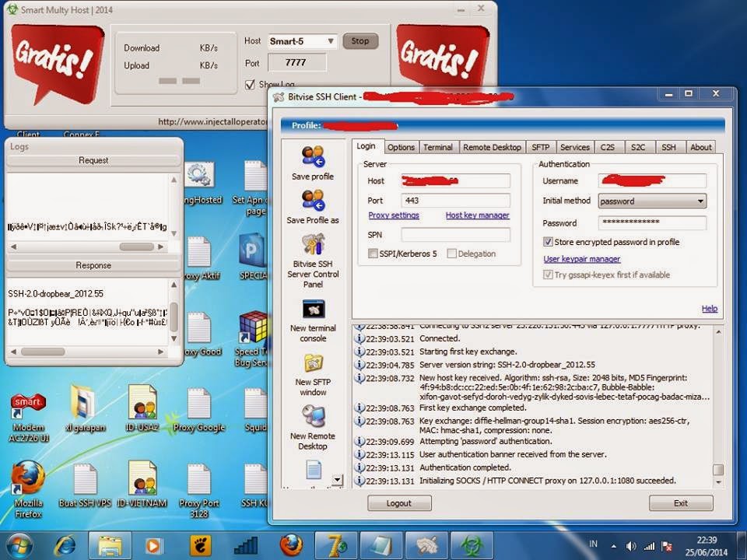The height and width of the screenshot is (560, 747).
Task: Open the media player taskbar icon
Action: pyautogui.click(x=153, y=545)
